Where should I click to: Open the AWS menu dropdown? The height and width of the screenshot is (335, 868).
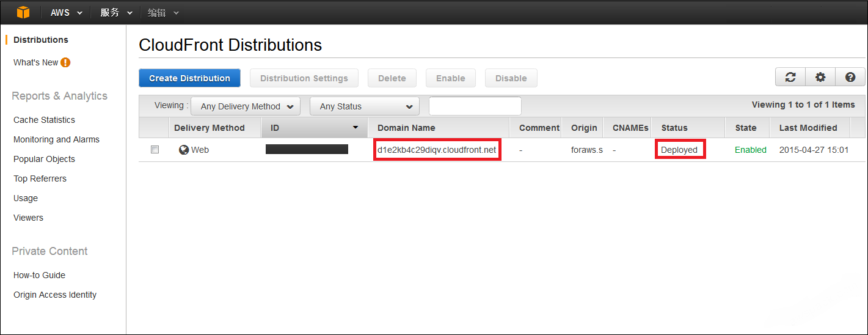pos(67,12)
